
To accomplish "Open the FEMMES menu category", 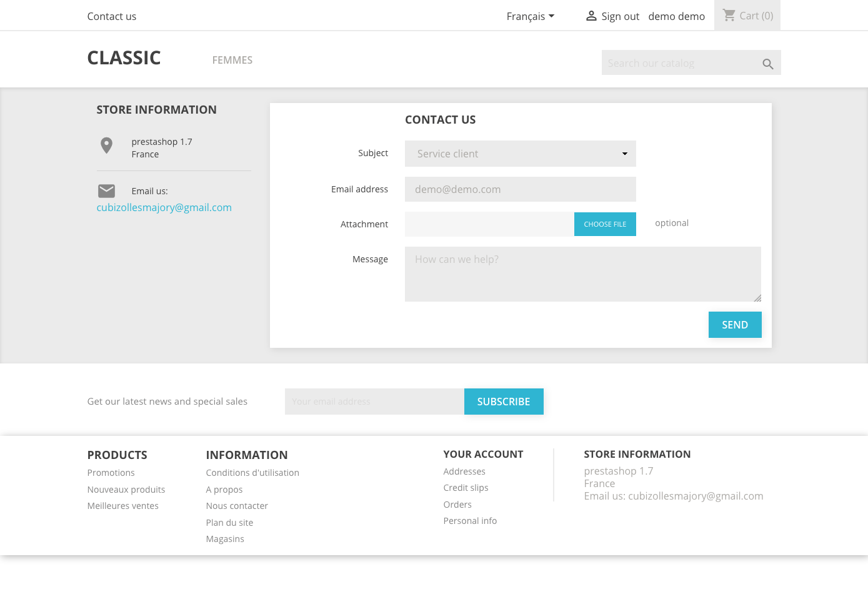I will click(x=232, y=60).
